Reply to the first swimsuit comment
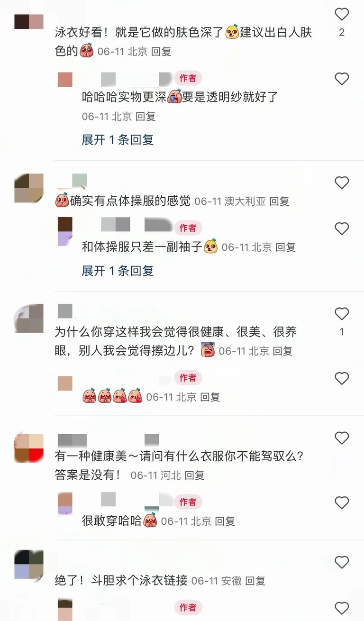364x621 pixels. (x=161, y=51)
